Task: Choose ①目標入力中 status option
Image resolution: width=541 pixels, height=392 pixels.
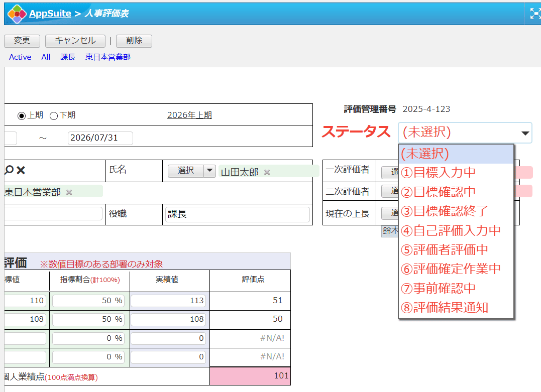Action: 456,172
